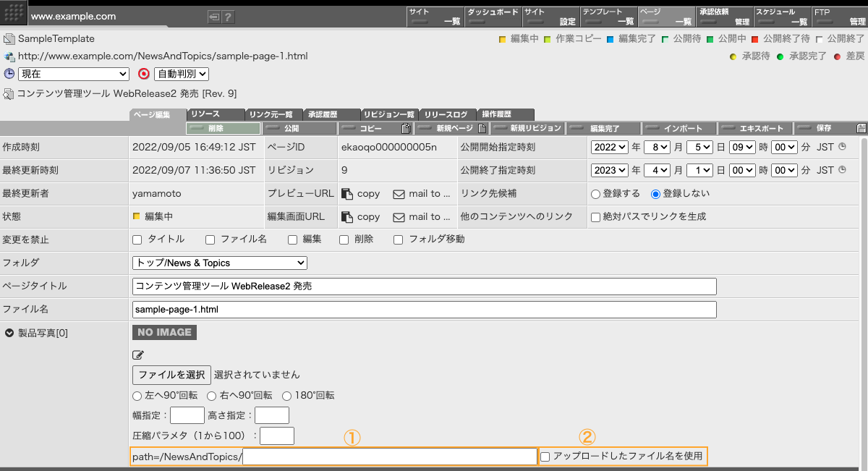Switch to リソース tab
Screen dimensions: 868x471
point(215,114)
